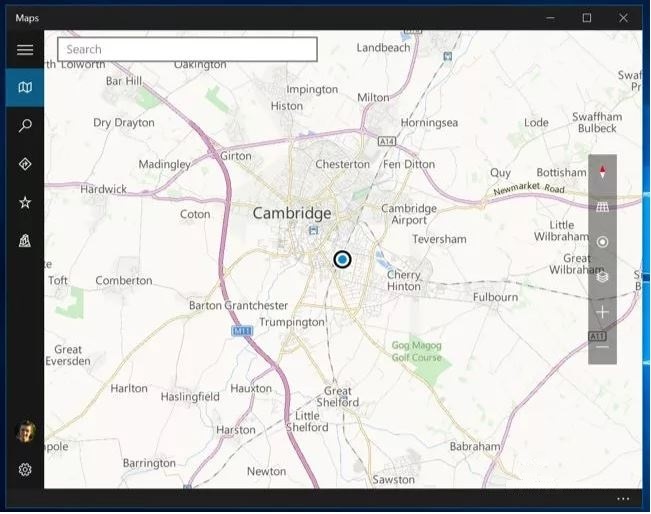Click the Hardwick label
Screen dimensions: 651x514
[x=103, y=189]
